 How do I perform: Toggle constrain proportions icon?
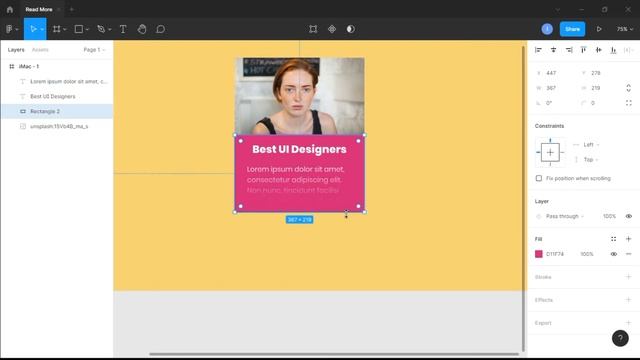629,88
